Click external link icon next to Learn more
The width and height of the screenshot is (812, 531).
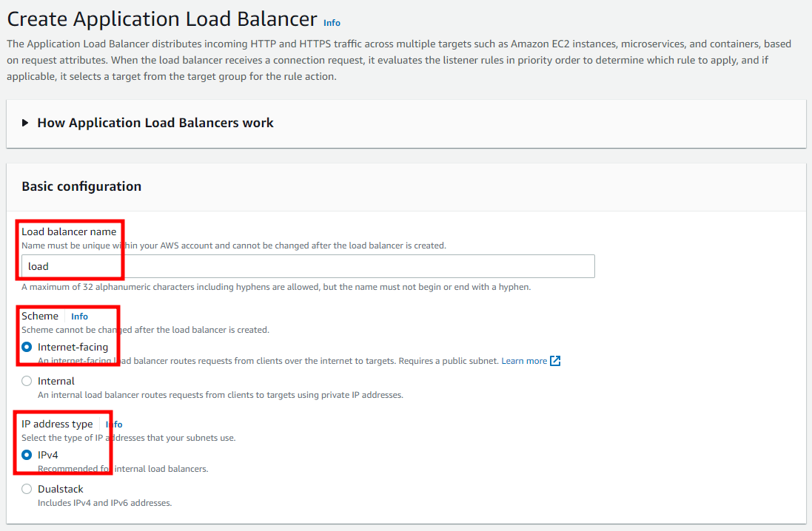pos(555,361)
